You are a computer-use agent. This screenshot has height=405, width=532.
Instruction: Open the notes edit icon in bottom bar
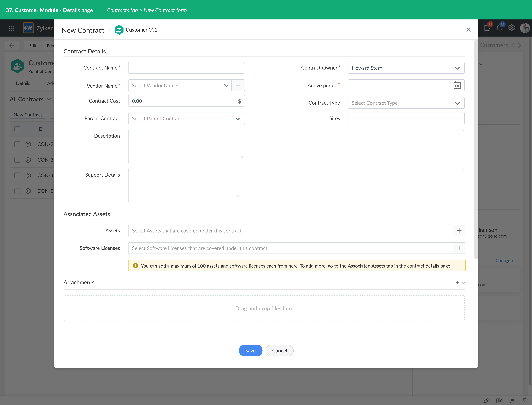[499, 400]
